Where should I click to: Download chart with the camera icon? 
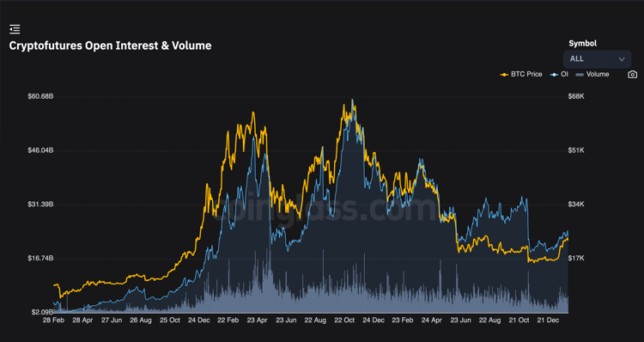coord(633,75)
